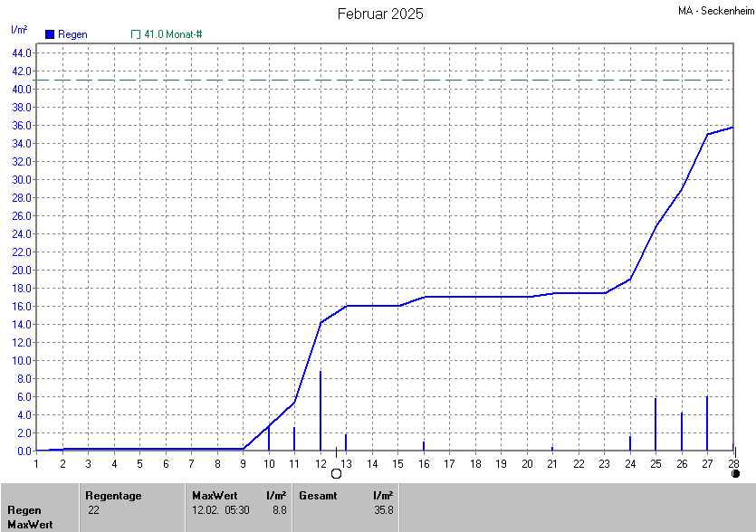The image size is (756, 532).
Task: Select the rain bar at day 10
Action: pos(269,438)
